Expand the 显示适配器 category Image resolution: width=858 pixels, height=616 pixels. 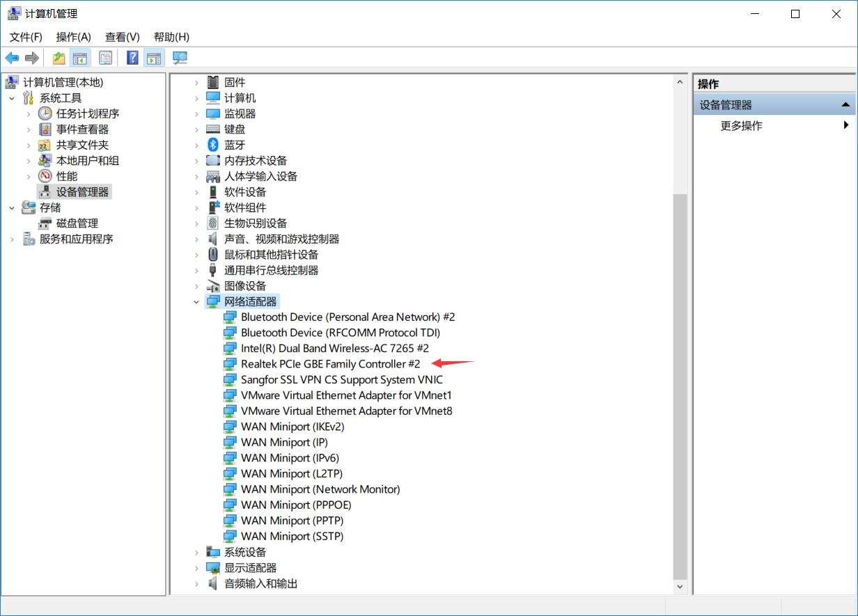click(197, 568)
